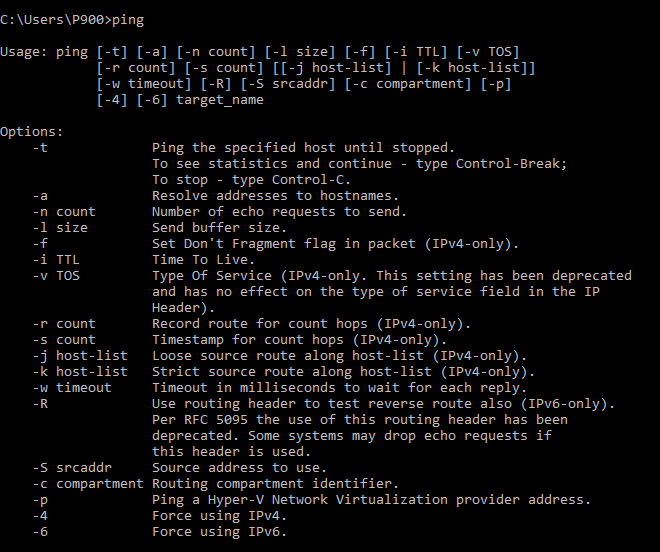Screen dimensions: 660x552
Task: Click 'Record route for count hops' text
Action: [260, 324]
